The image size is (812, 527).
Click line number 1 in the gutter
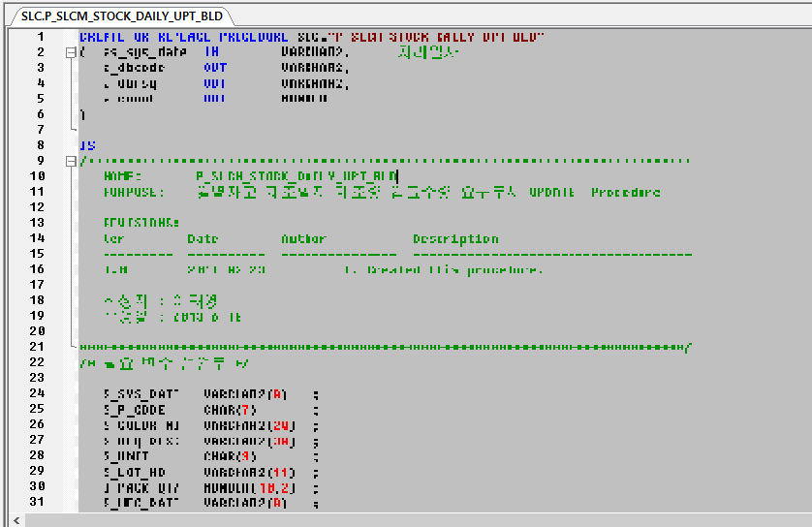pos(40,37)
